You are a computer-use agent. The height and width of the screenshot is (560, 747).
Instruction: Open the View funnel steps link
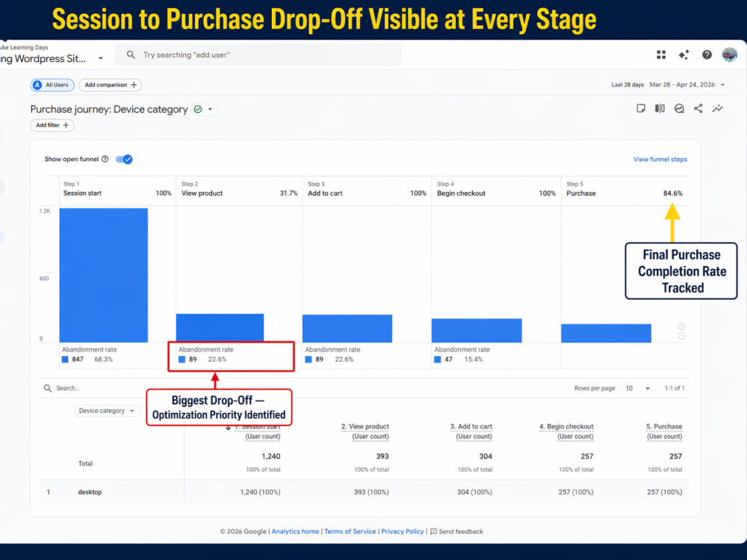(660, 159)
